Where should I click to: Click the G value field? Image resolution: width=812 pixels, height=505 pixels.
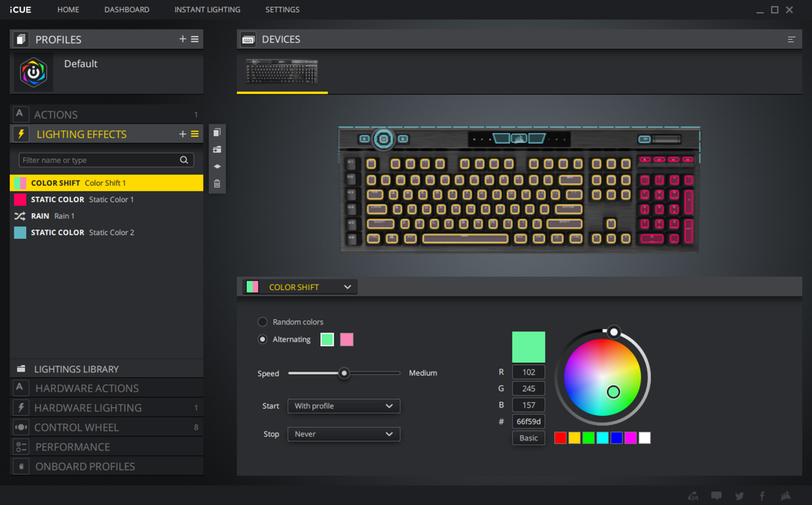[x=528, y=389]
